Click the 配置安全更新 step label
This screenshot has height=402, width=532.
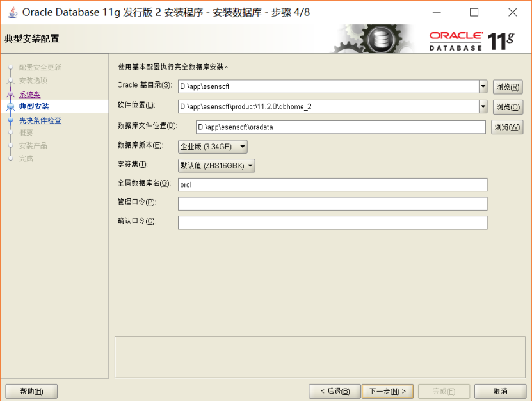(40, 67)
